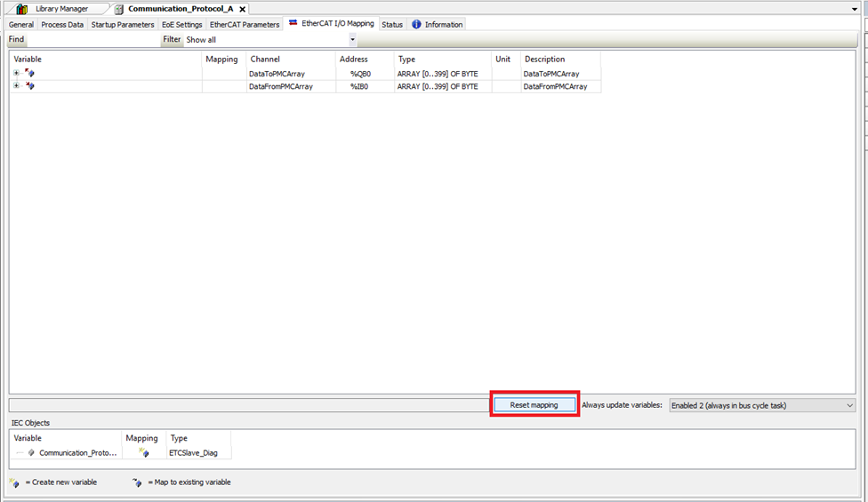
Task: Click the DataFromPMCArray input variable icon
Action: [x=30, y=86]
